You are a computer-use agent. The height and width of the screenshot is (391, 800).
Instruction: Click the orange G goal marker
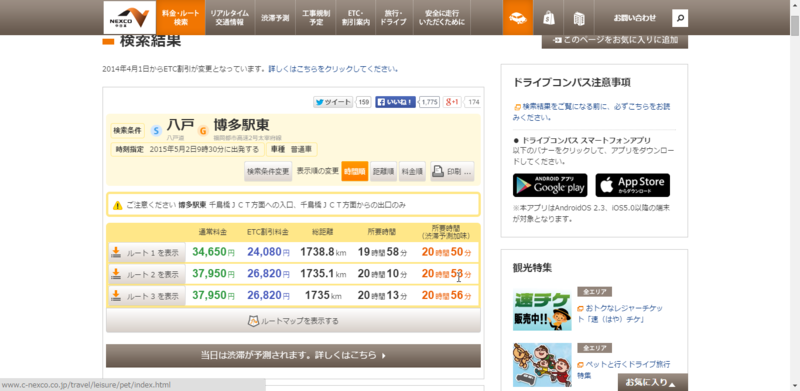(203, 131)
